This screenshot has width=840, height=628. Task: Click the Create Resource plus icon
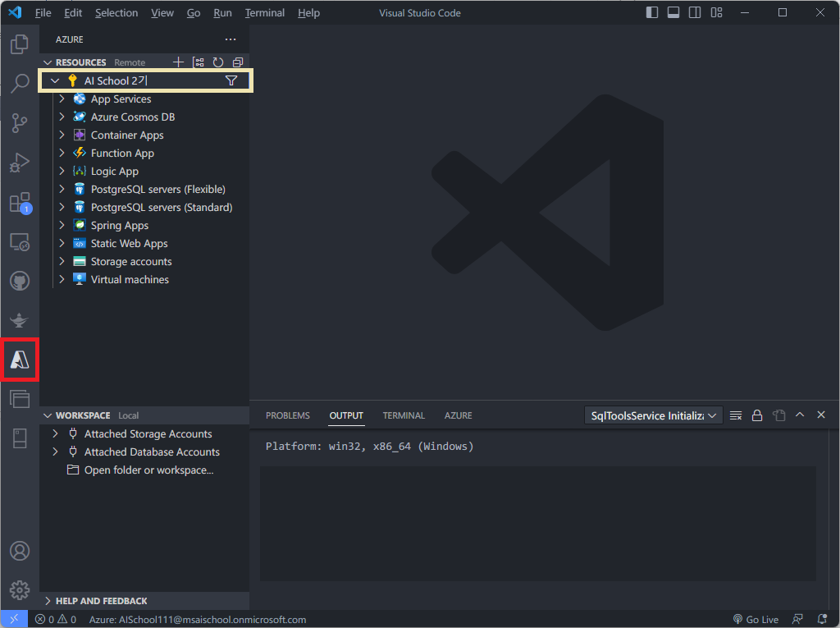point(178,62)
